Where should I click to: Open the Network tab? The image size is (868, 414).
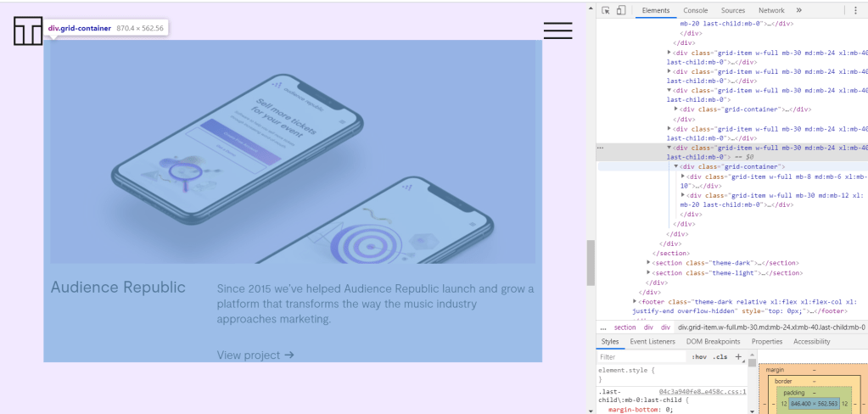[x=770, y=10]
